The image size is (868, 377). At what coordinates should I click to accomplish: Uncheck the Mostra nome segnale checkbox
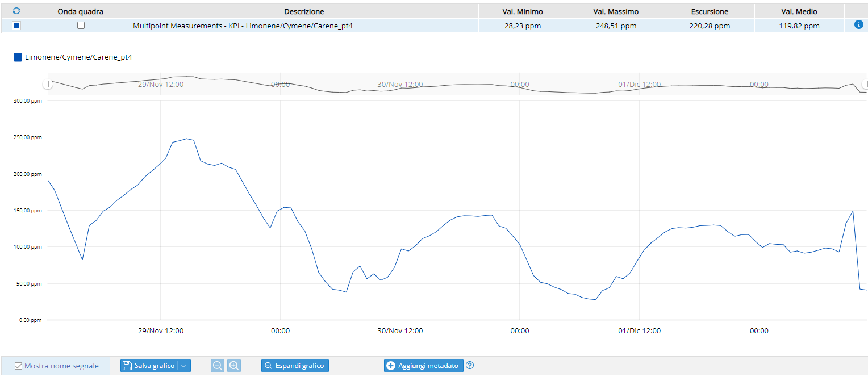[18, 366]
